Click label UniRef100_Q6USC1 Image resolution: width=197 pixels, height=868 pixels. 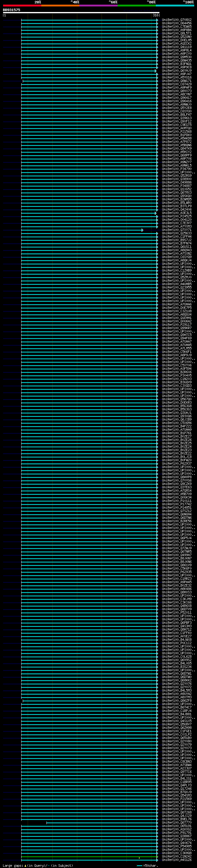tap(177, 247)
